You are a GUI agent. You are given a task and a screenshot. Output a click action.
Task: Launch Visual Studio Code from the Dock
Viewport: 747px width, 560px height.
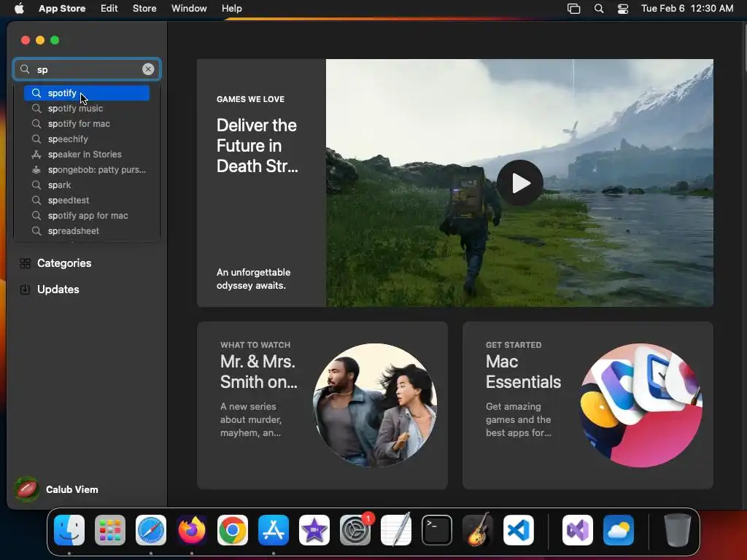point(519,530)
